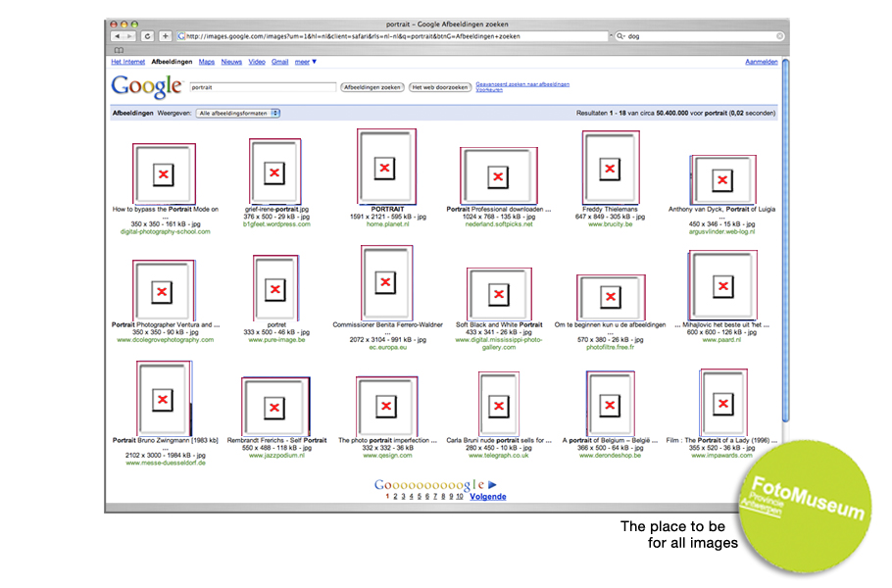
Task: Open Het Internet link
Action: (x=128, y=62)
